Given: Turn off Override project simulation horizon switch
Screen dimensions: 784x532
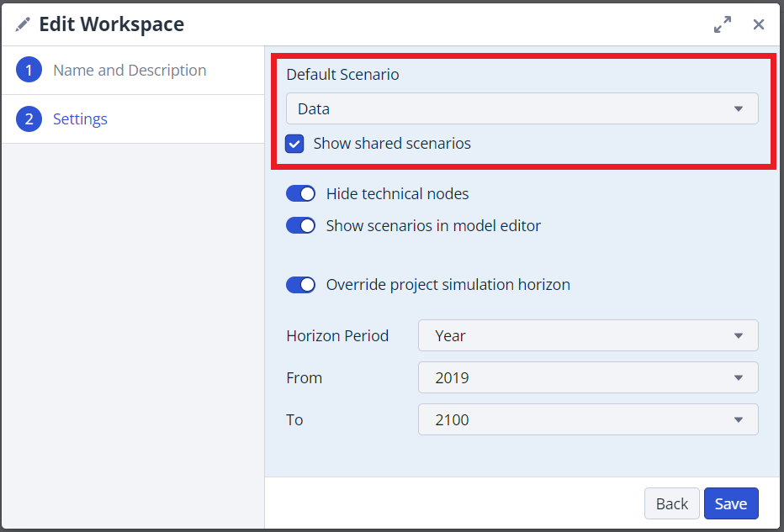Looking at the screenshot, I should pyautogui.click(x=300, y=285).
